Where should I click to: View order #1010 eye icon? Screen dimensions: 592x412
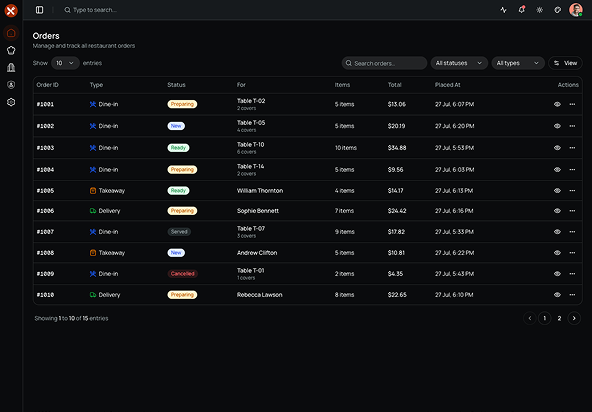click(x=557, y=295)
